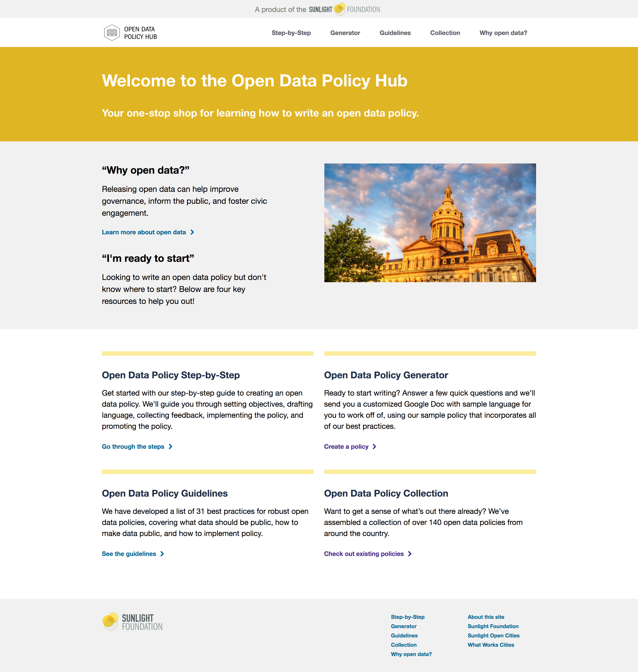Click footer Generator link

(404, 626)
